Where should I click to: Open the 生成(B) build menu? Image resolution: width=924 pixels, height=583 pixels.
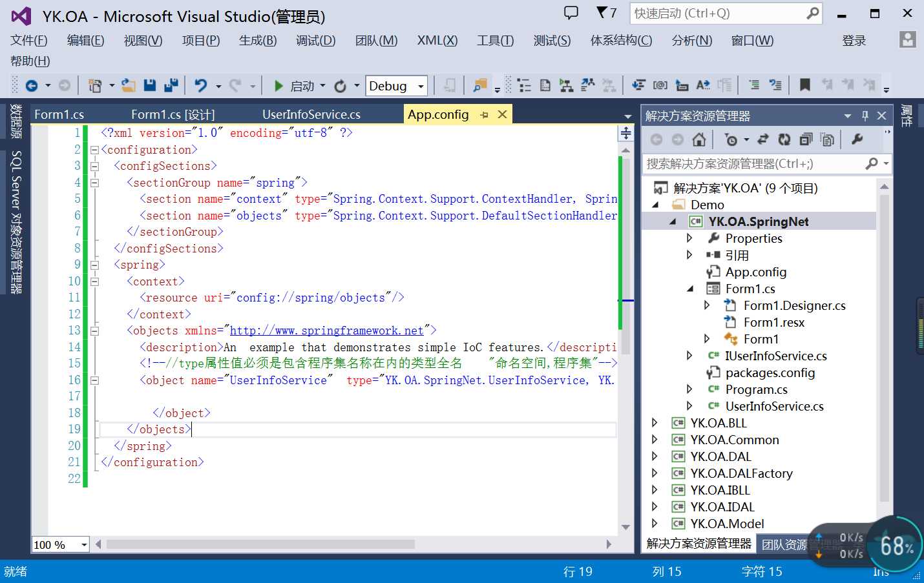click(258, 41)
